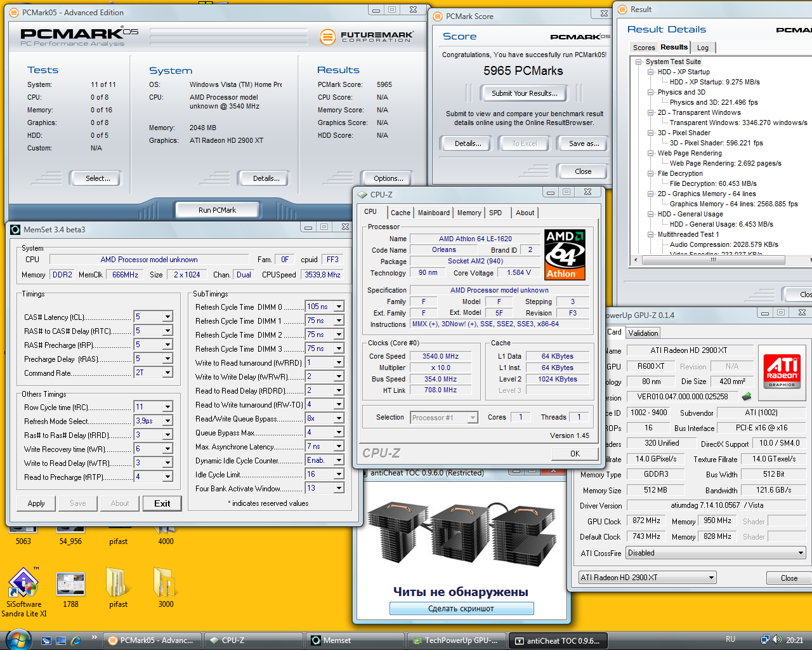Switch to the SPD tab in CPU-Z
The height and width of the screenshot is (650, 812).
click(495, 213)
